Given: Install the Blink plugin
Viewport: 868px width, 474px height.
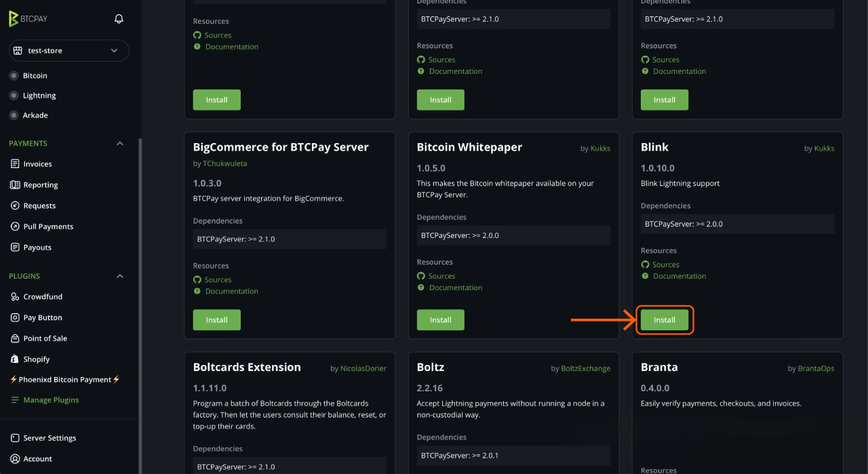Looking at the screenshot, I should pyautogui.click(x=664, y=319).
